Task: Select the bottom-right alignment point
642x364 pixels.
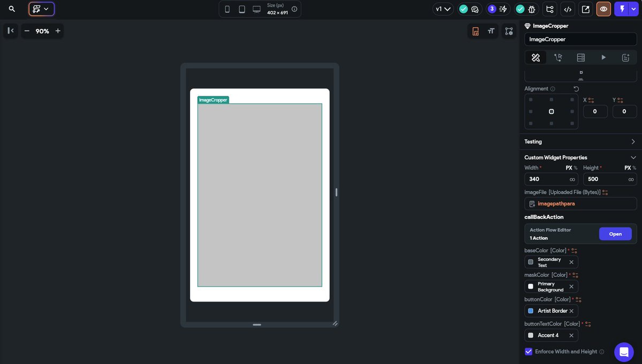Action: point(572,123)
